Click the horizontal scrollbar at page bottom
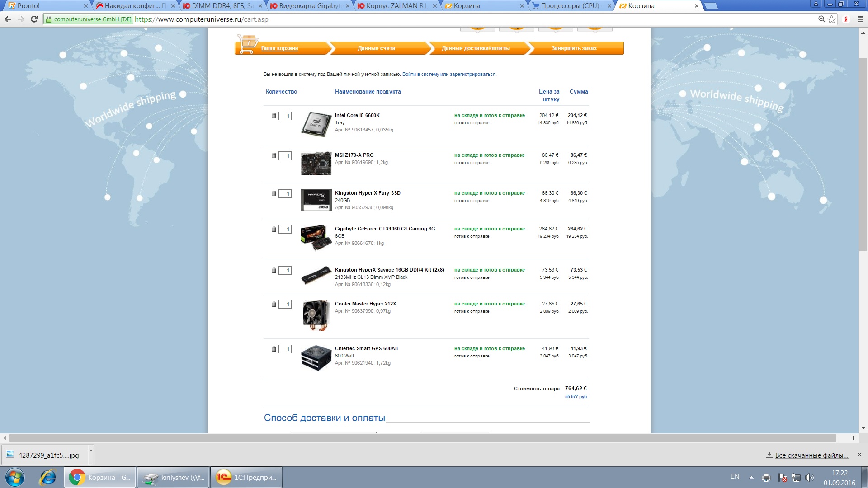The width and height of the screenshot is (868, 488). click(422, 438)
